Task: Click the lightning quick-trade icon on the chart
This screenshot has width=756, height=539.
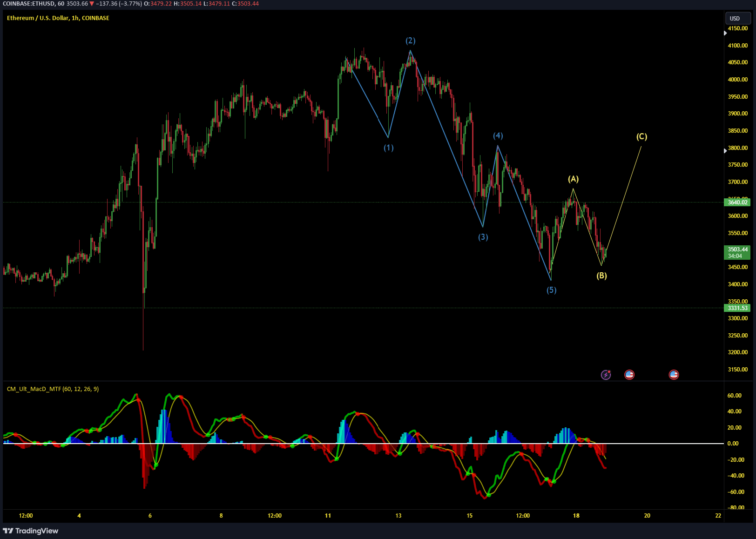Action: click(x=606, y=375)
